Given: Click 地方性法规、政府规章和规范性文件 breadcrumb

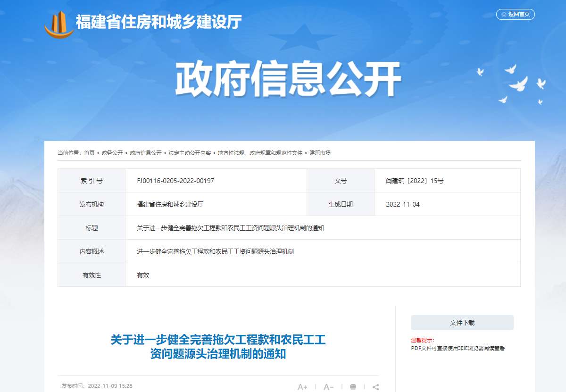Looking at the screenshot, I should point(260,153).
